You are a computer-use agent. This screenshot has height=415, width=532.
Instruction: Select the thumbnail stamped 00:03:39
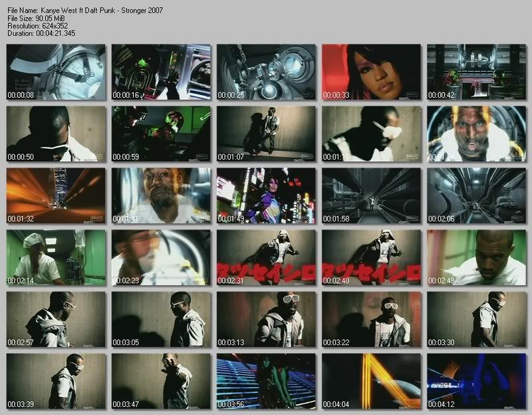point(56,381)
